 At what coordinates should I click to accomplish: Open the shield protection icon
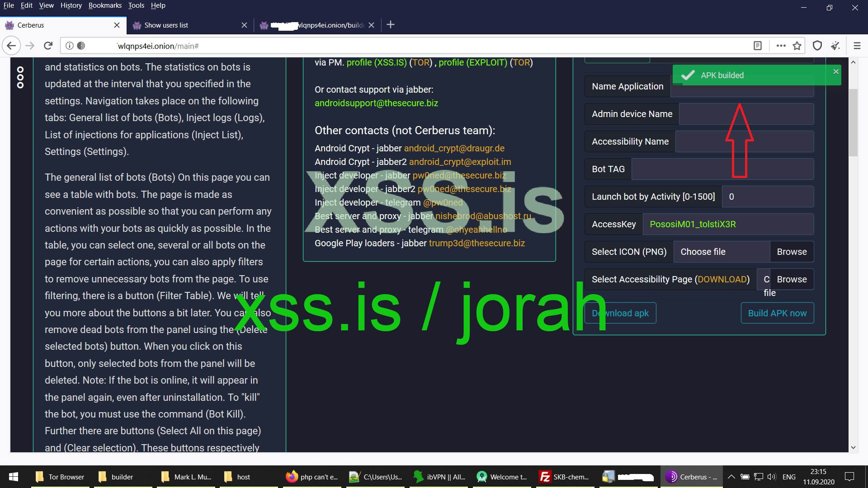817,46
